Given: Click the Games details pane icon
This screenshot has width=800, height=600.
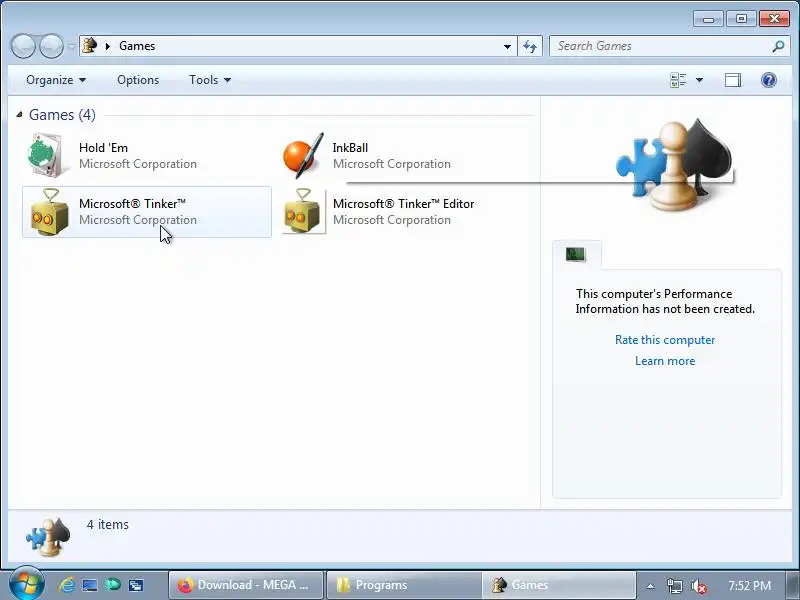Looking at the screenshot, I should [x=48, y=537].
